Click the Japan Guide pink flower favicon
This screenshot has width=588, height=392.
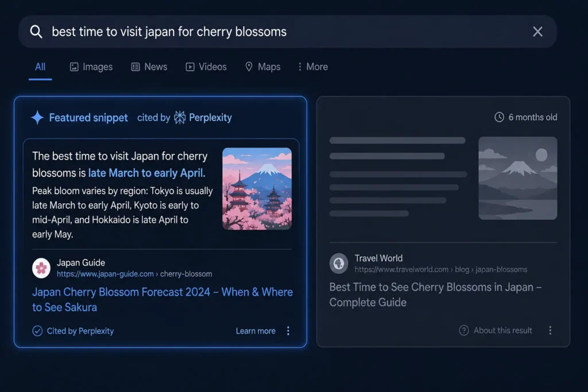tap(41, 268)
